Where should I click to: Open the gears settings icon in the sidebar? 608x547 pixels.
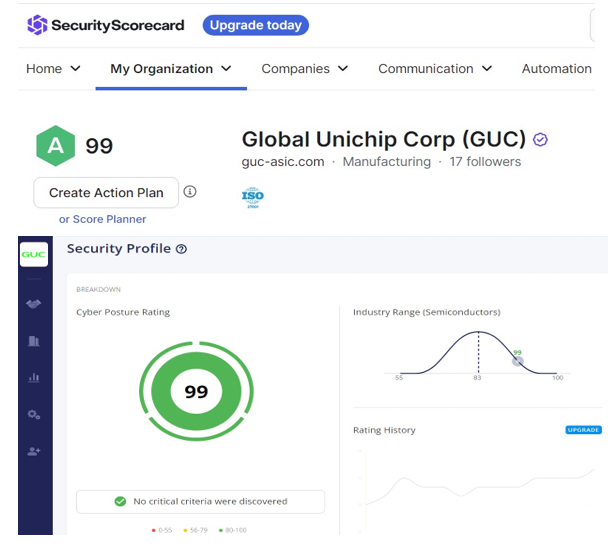coord(34,414)
